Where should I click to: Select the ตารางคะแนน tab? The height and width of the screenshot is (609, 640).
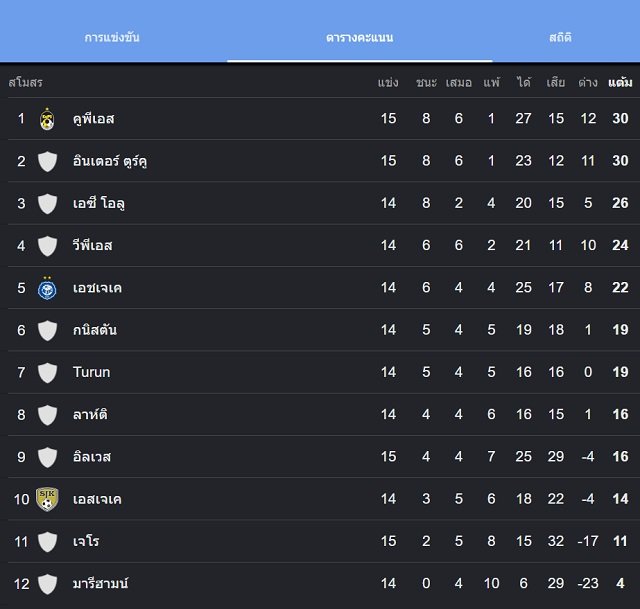pos(360,38)
